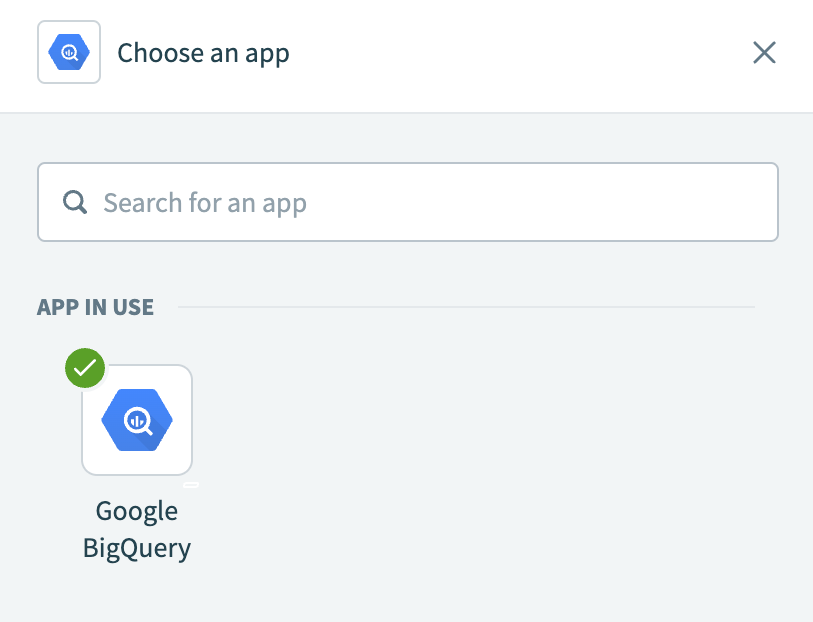The image size is (813, 622).
Task: Click the magnifying glass search icon
Action: coord(74,202)
